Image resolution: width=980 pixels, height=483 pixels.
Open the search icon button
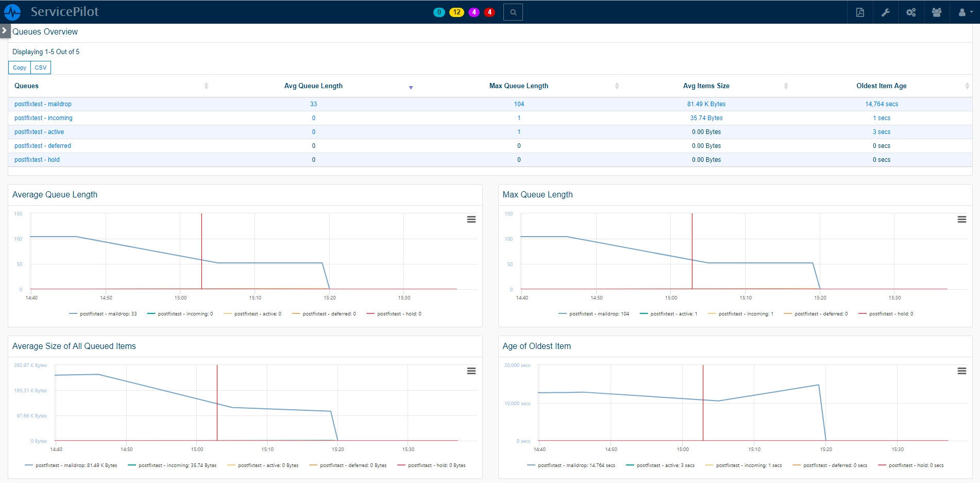[x=513, y=12]
